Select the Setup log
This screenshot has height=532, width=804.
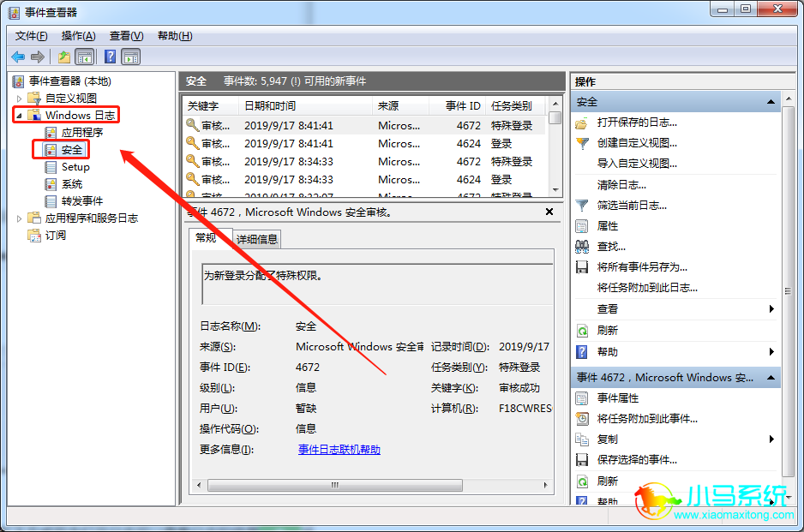[x=75, y=166]
